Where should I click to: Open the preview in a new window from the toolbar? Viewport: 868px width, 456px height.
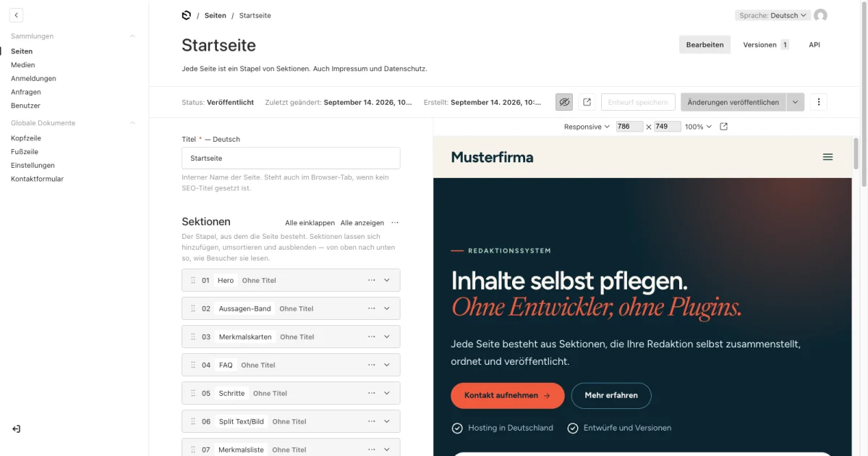point(587,102)
